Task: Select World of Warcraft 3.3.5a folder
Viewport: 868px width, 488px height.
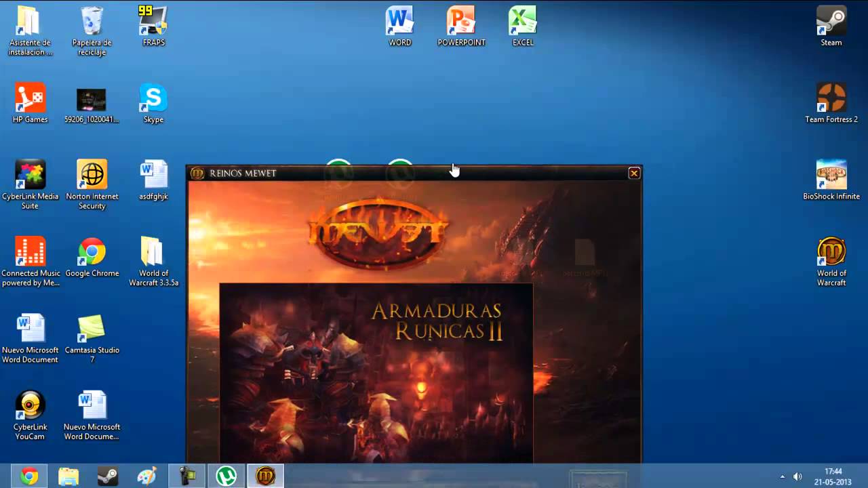Action: point(153,262)
